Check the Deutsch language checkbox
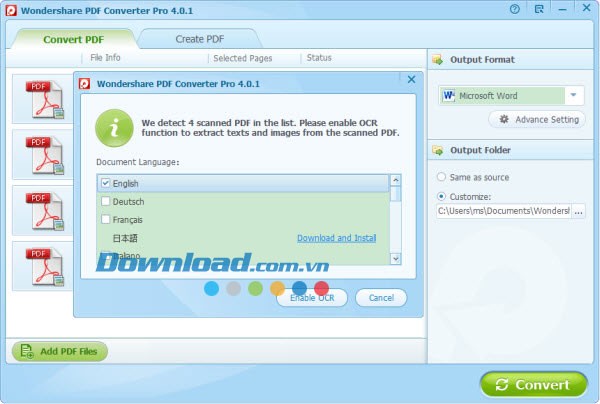The height and width of the screenshot is (404, 600). [106, 201]
